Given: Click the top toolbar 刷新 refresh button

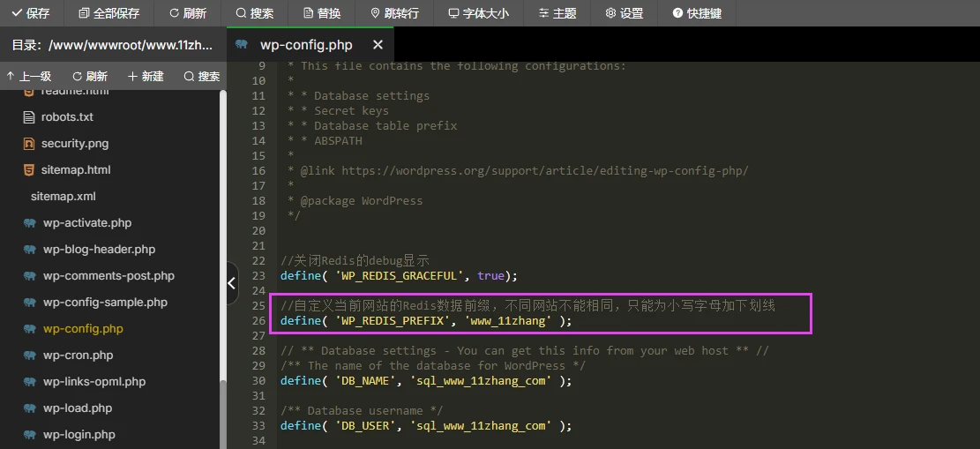Looking at the screenshot, I should (188, 13).
